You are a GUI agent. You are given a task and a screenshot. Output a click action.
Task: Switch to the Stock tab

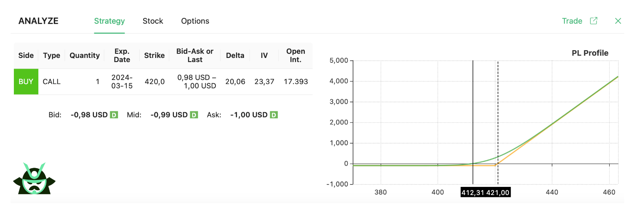(x=153, y=21)
